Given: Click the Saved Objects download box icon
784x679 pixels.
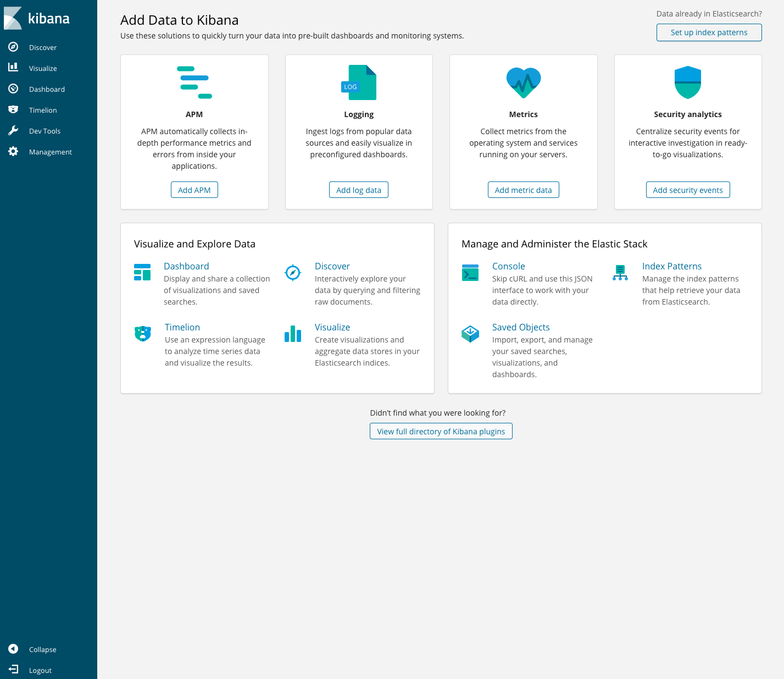Looking at the screenshot, I should [470, 333].
